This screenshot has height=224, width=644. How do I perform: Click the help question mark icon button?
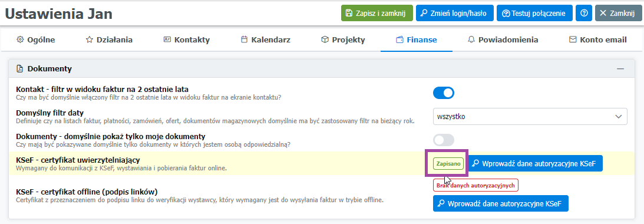[x=584, y=13]
